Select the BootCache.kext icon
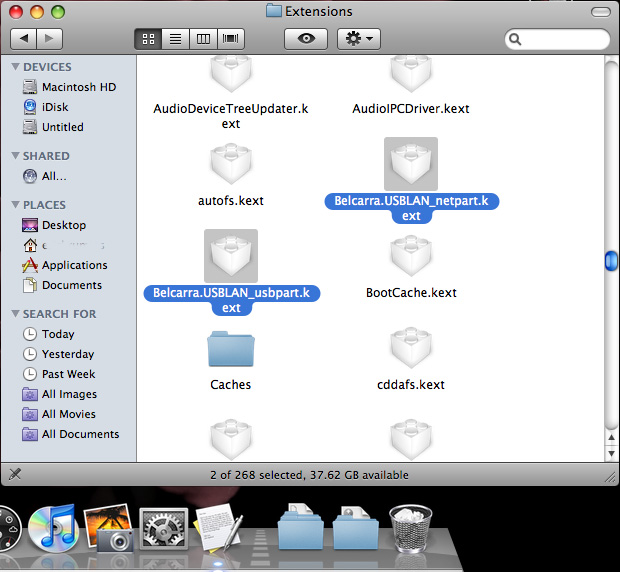The image size is (620, 572). 411,256
